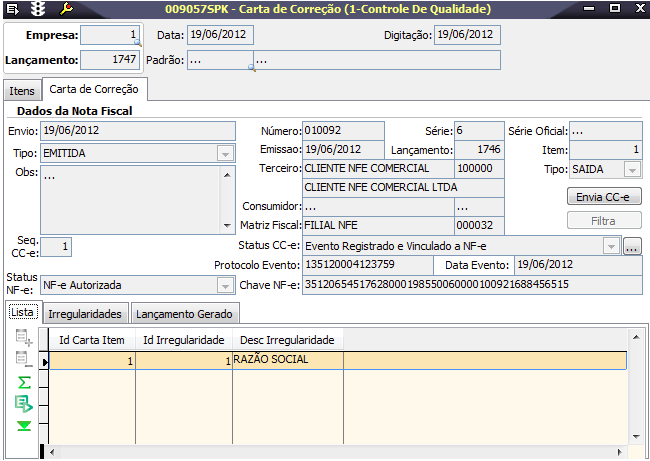Click the ellipsis button next to Status CC-e
Screen dimensions: 650x461
(x=632, y=246)
